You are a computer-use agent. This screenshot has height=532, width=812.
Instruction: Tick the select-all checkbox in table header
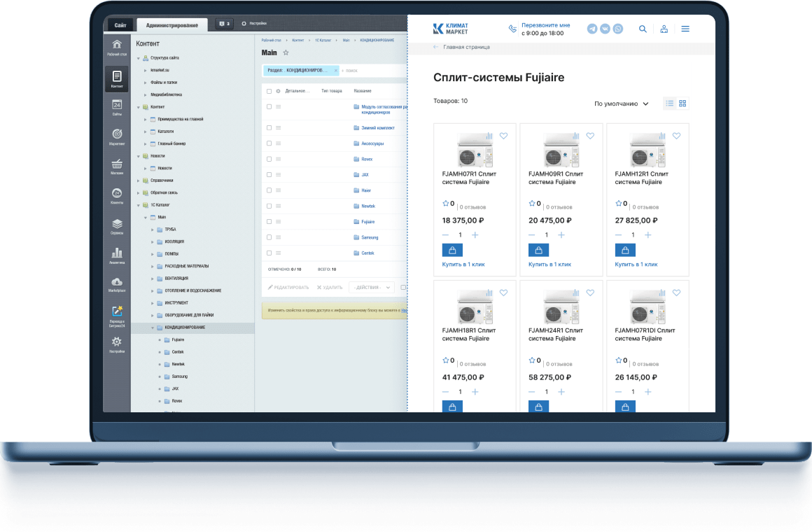(269, 91)
